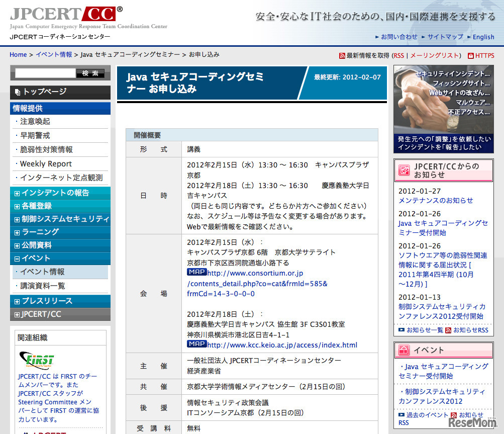The width and height of the screenshot is (504, 434).
Task: Click the RSS icon next to 最新情報を取得
Action: (342, 55)
